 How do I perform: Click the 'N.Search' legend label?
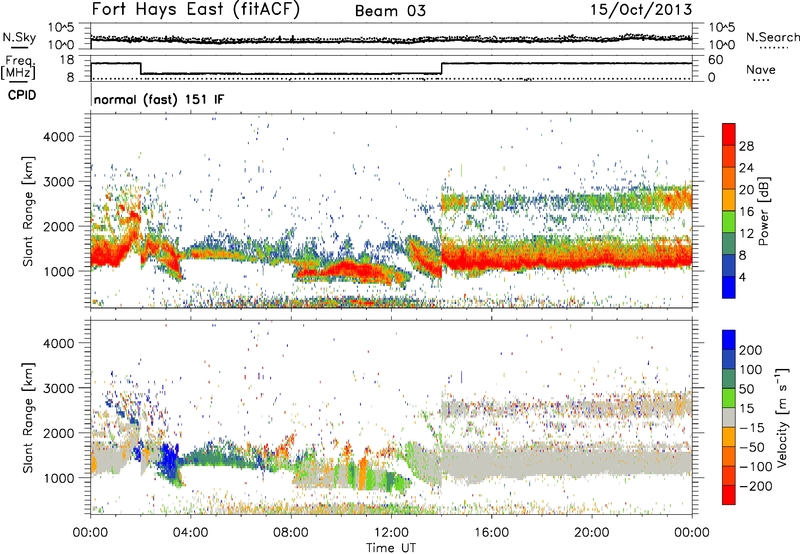click(772, 37)
